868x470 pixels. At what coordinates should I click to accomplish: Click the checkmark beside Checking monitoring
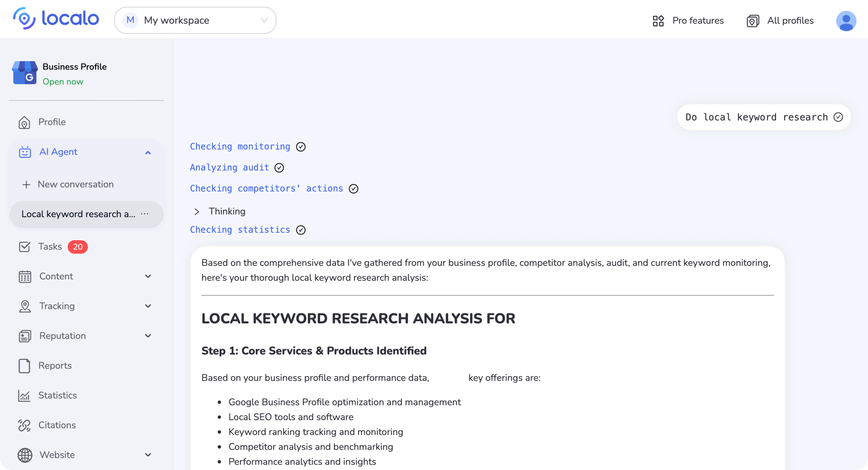(301, 146)
